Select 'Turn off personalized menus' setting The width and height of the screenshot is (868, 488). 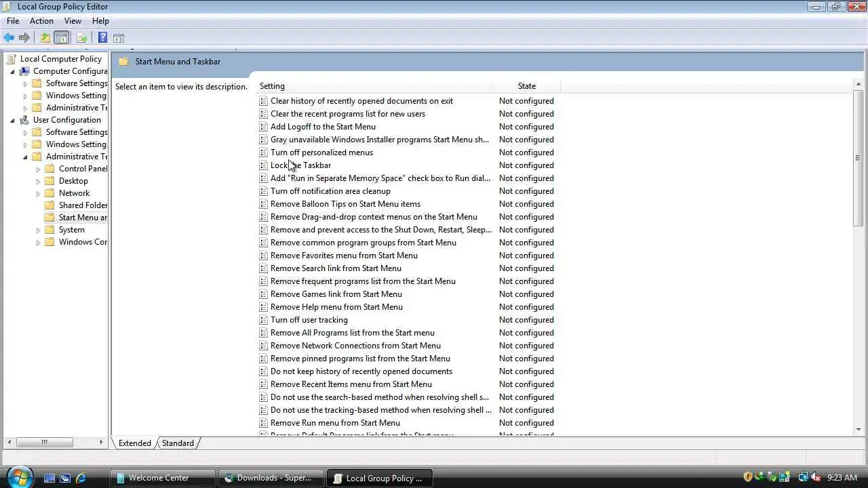tap(321, 152)
